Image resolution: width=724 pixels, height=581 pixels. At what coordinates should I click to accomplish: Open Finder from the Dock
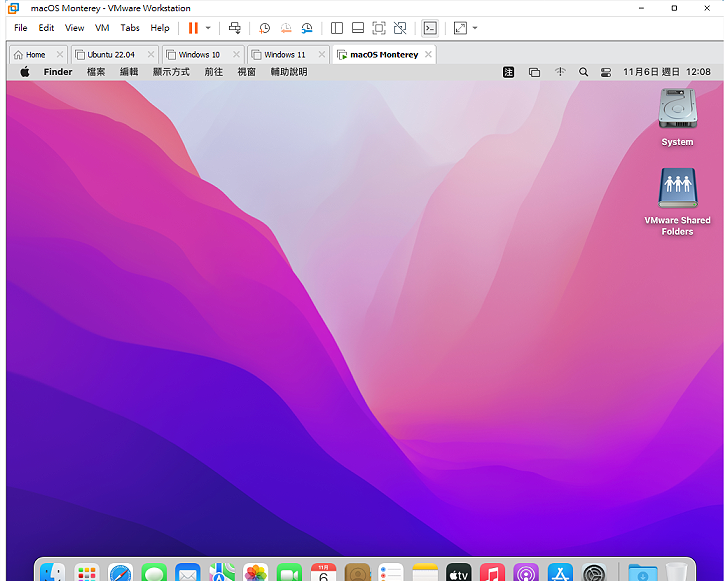click(52, 572)
